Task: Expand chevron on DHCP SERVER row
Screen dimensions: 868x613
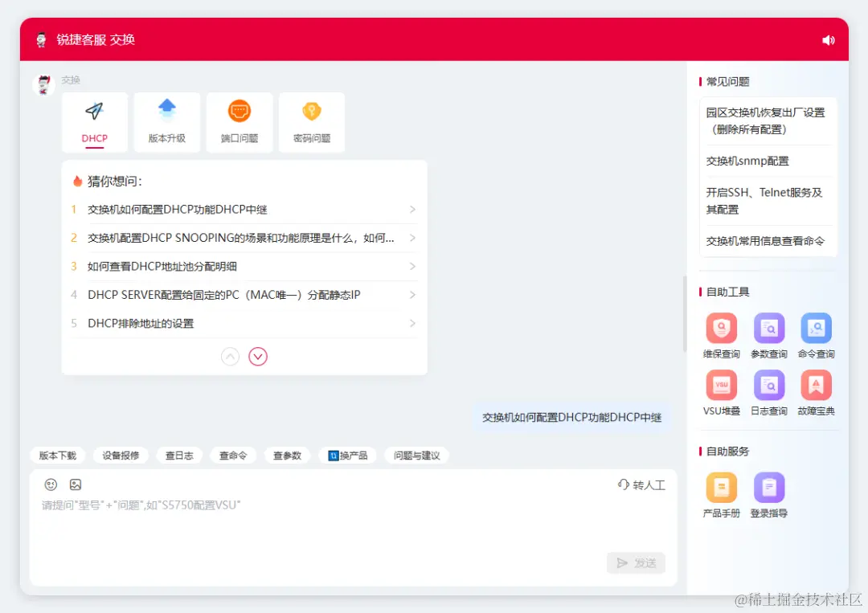Action: click(412, 295)
